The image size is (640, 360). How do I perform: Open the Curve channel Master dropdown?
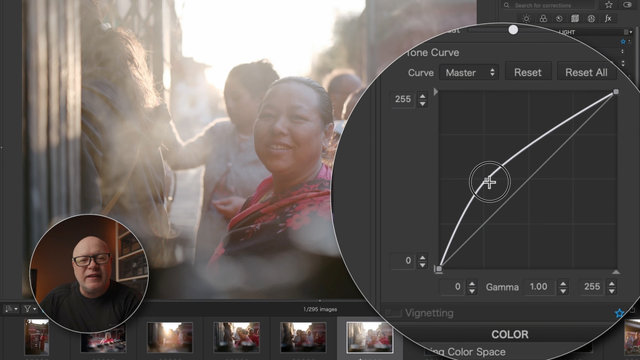(469, 73)
